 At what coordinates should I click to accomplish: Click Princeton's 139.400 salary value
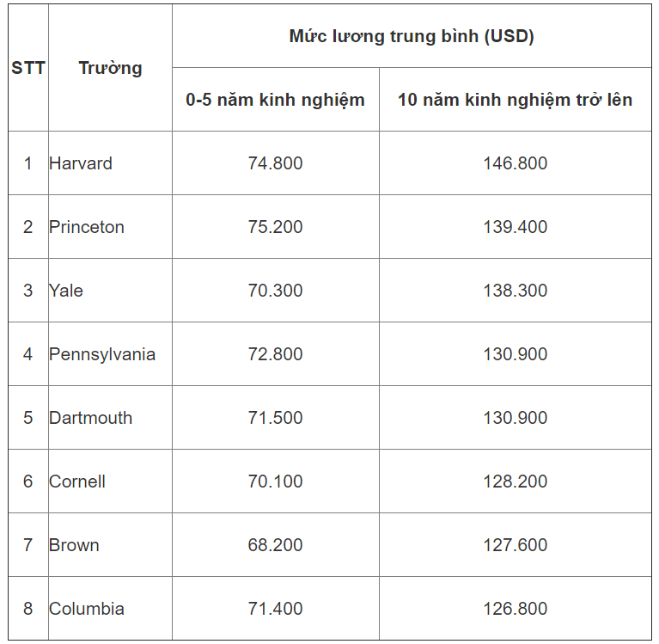[x=515, y=227]
